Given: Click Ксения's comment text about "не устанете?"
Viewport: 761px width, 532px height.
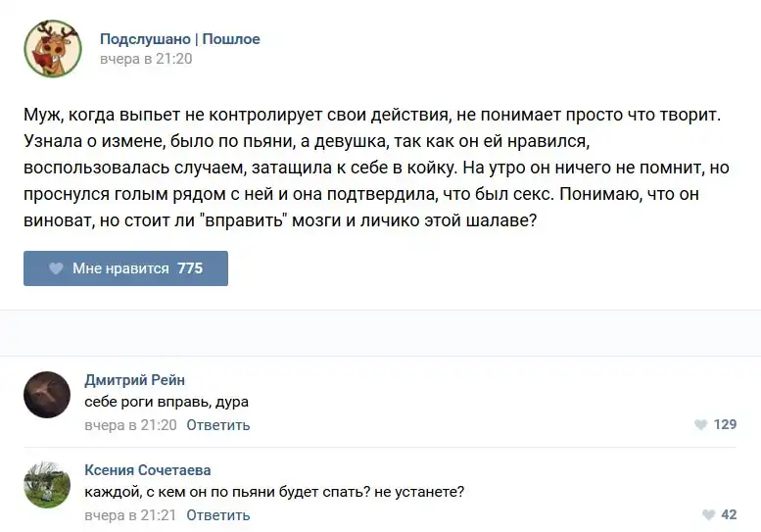Looking at the screenshot, I should 274,493.
